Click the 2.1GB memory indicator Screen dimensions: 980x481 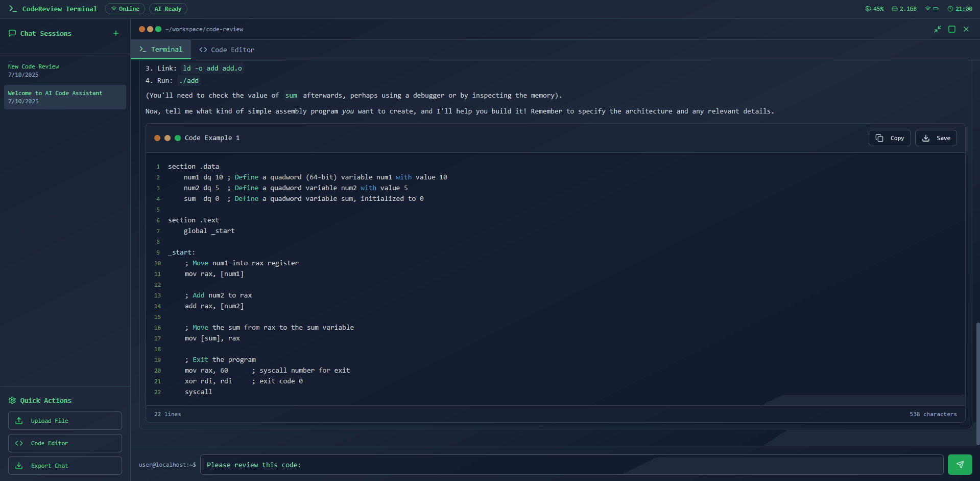[904, 9]
